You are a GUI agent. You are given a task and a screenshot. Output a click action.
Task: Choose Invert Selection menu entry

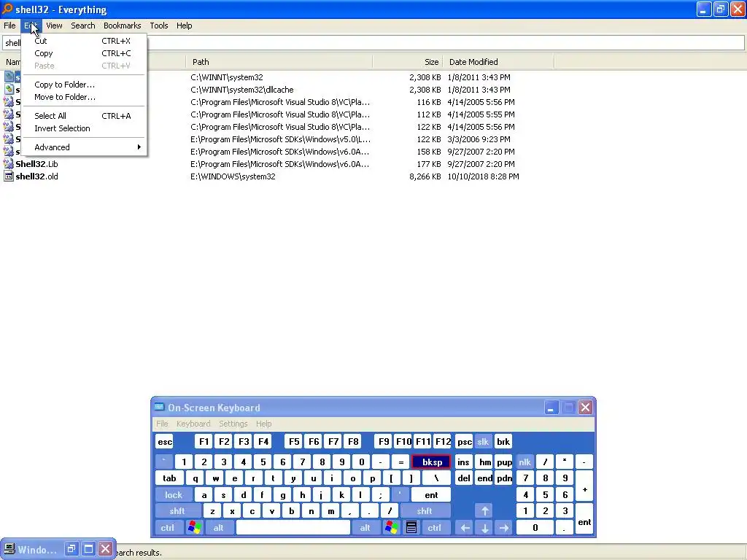[83, 128]
